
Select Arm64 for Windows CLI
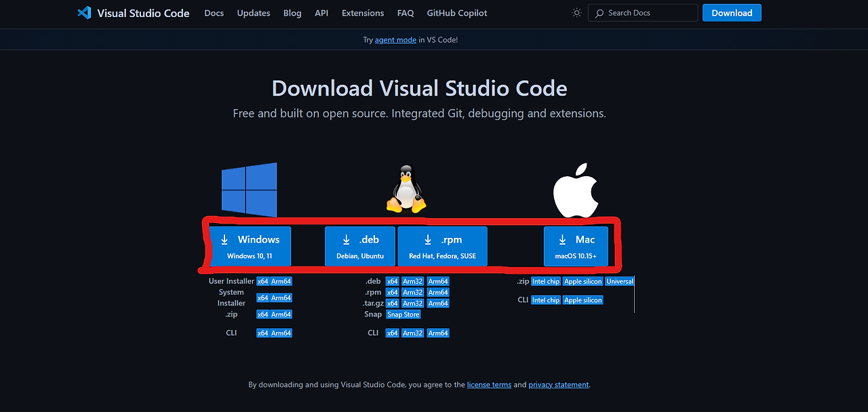pos(281,333)
